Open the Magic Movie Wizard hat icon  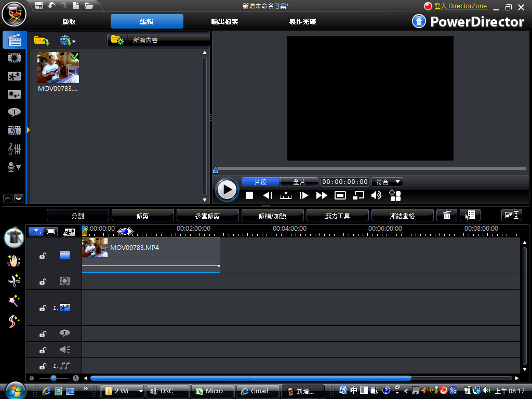14,237
